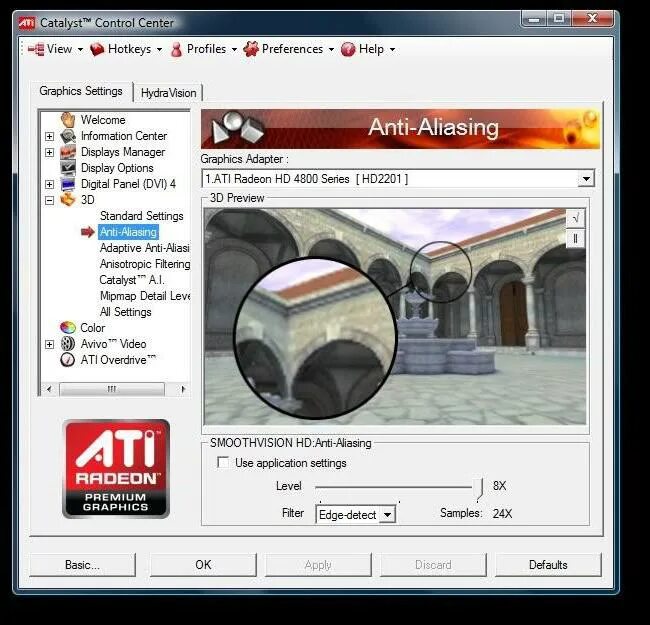Click the ATI Radeon Premium Graphics logo
This screenshot has height=625, width=650.
point(116,469)
